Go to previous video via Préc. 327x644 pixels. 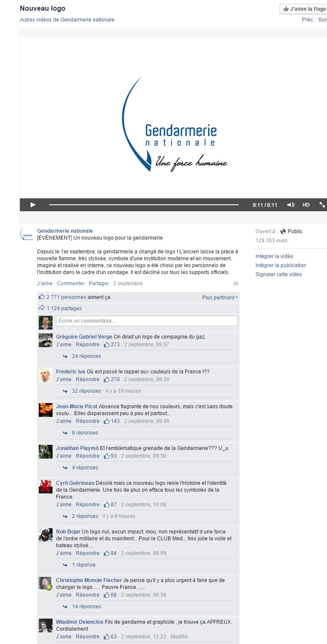pyautogui.click(x=308, y=20)
